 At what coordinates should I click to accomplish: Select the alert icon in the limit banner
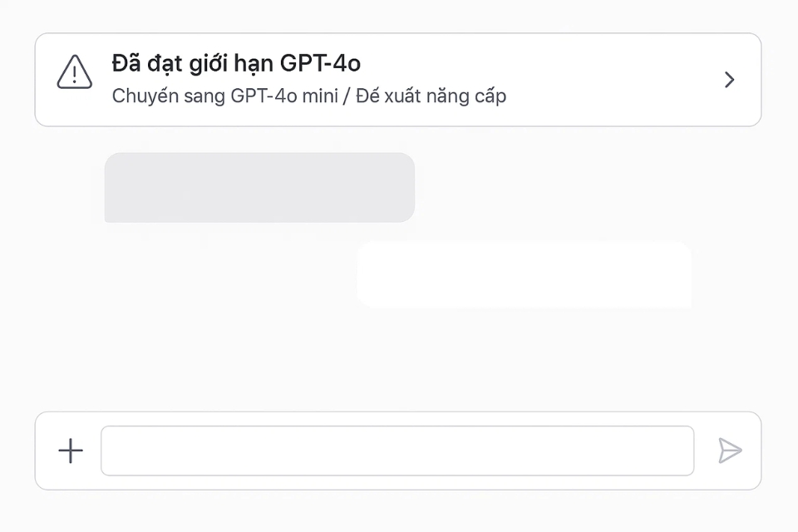coord(73,73)
